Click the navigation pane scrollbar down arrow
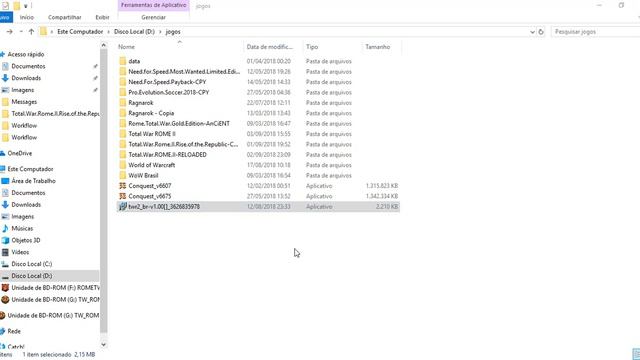Screen dimensions: 640x360 (x=103, y=345)
